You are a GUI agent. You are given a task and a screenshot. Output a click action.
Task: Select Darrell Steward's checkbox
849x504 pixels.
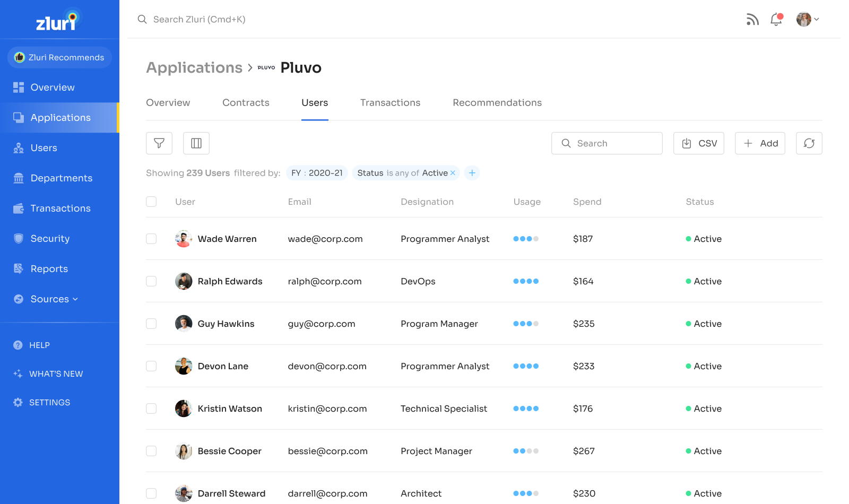click(151, 493)
